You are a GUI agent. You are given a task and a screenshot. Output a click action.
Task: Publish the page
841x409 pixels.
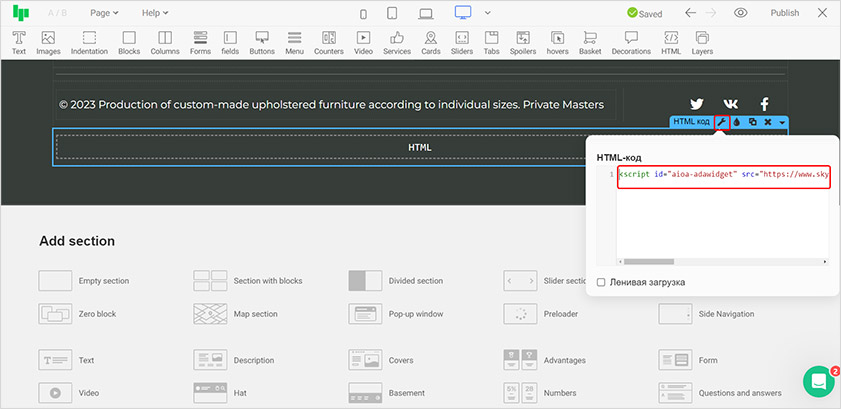(x=785, y=13)
